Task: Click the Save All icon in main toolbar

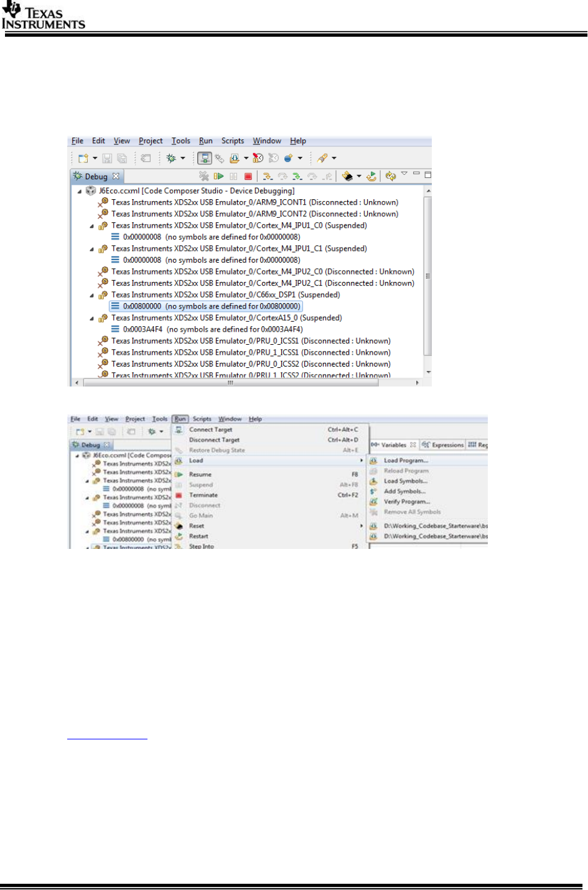Action: pos(122,159)
